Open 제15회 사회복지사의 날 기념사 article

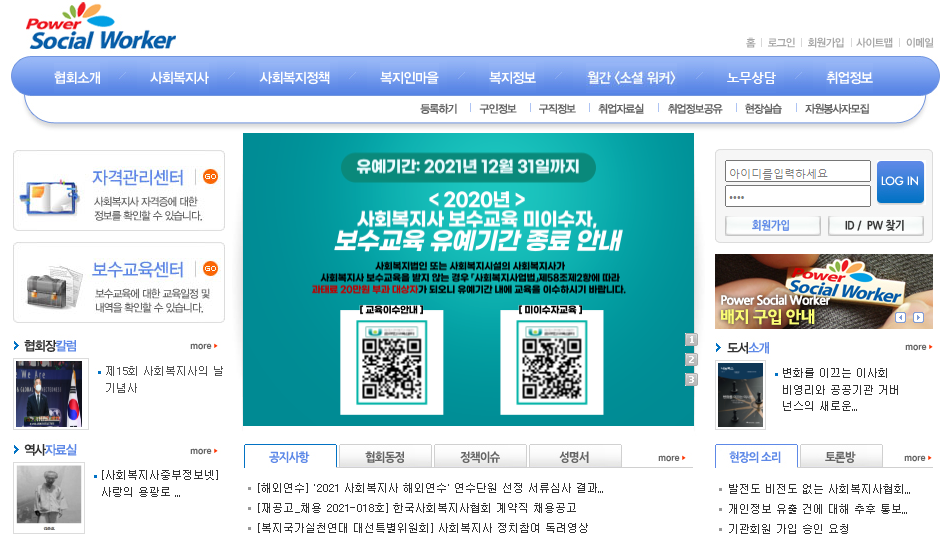point(164,379)
